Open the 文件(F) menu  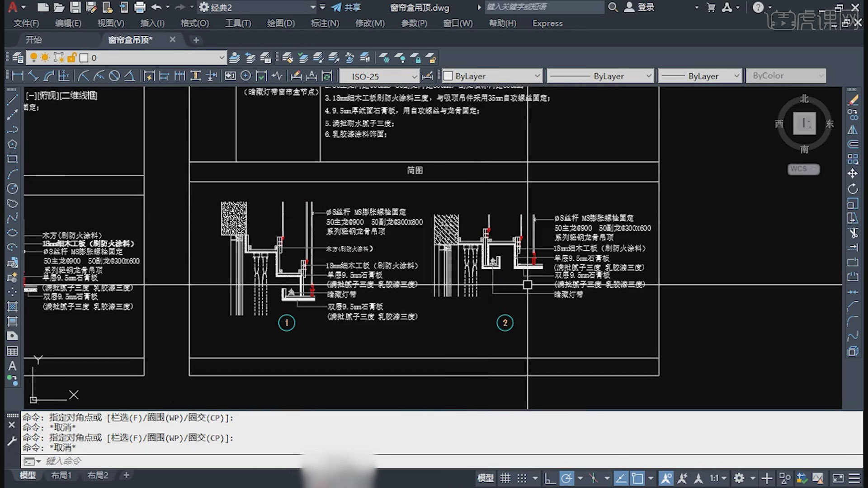[26, 23]
